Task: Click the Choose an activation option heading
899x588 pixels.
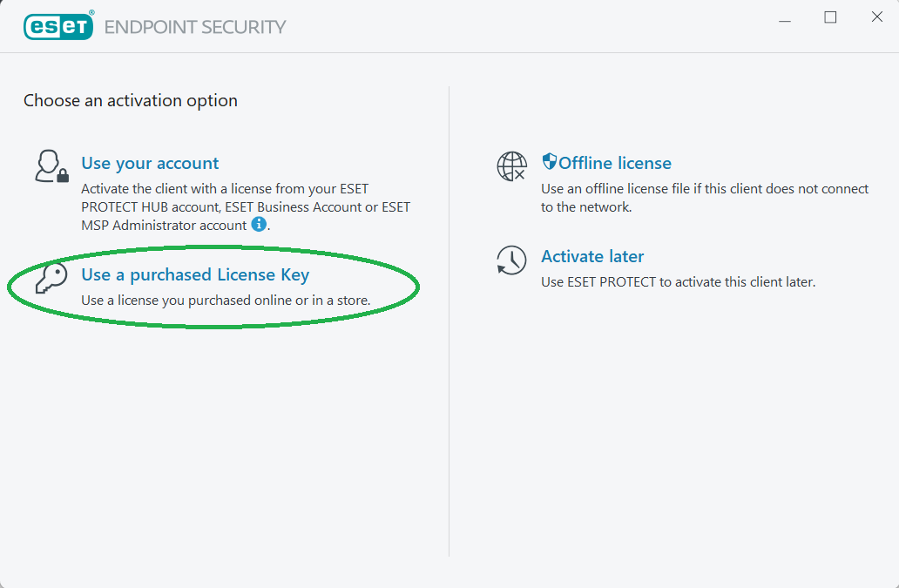Action: click(x=130, y=101)
